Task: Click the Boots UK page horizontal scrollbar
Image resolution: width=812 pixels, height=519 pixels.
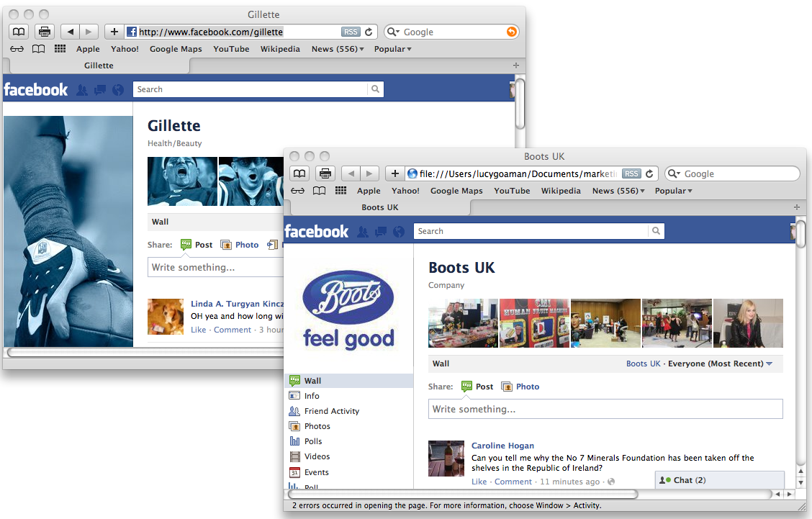Action: coord(463,494)
